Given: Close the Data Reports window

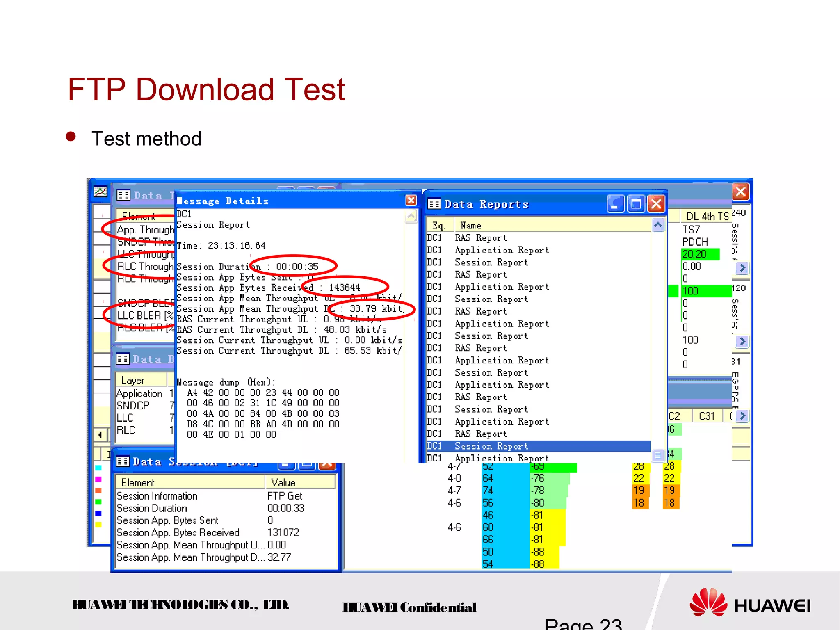Looking at the screenshot, I should (656, 204).
